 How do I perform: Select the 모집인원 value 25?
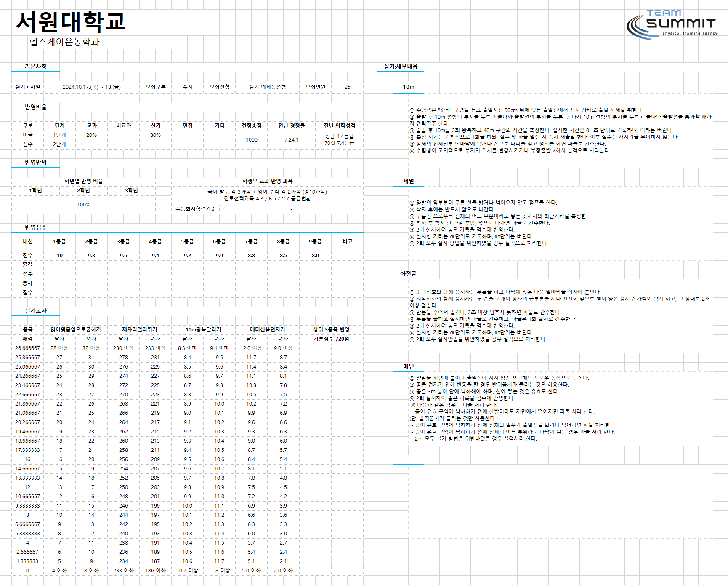coord(348,87)
